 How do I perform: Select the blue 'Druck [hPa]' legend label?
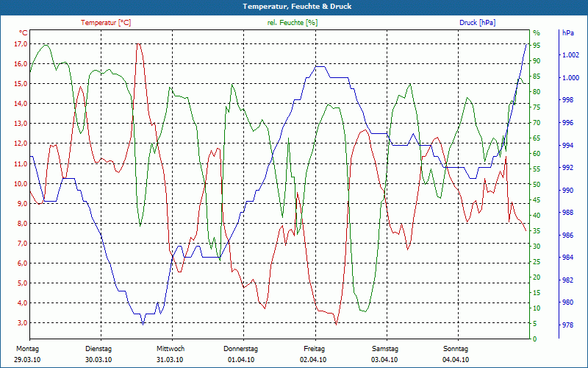tap(477, 23)
